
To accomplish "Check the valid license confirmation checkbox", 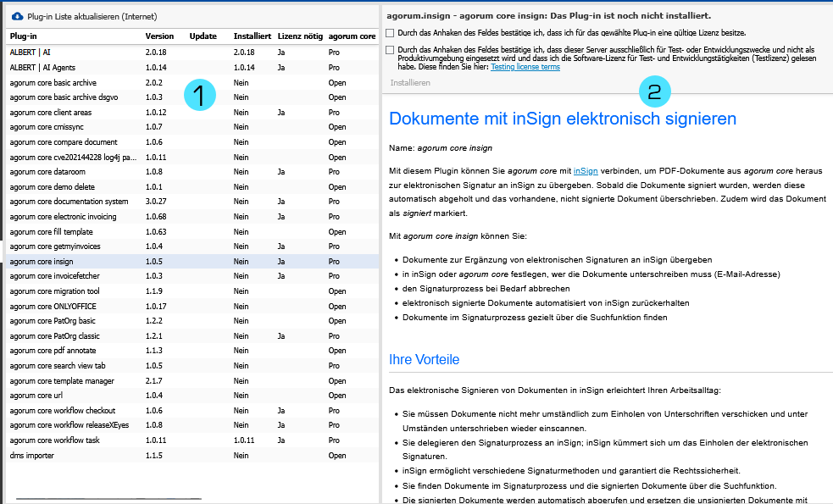I will 390,33.
